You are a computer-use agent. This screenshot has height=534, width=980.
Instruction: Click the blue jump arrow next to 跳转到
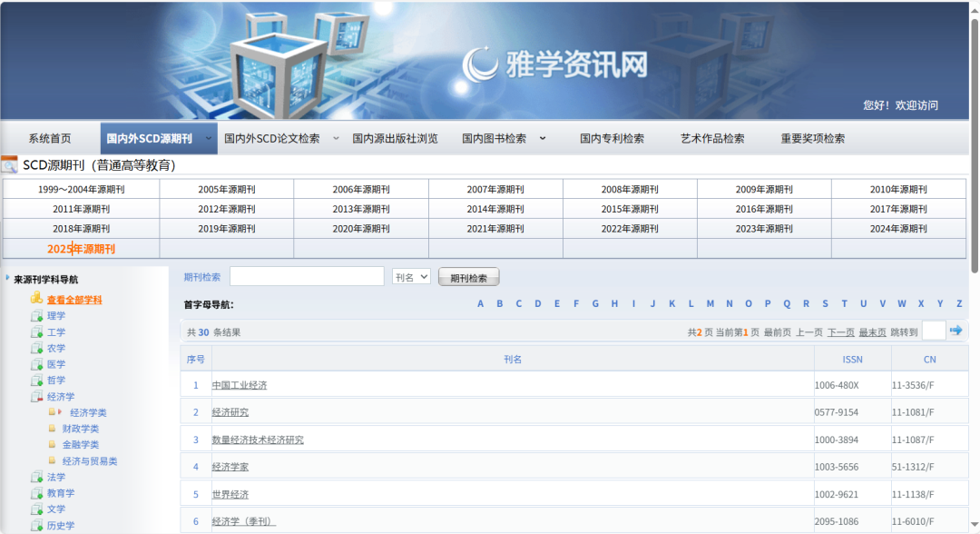click(956, 330)
